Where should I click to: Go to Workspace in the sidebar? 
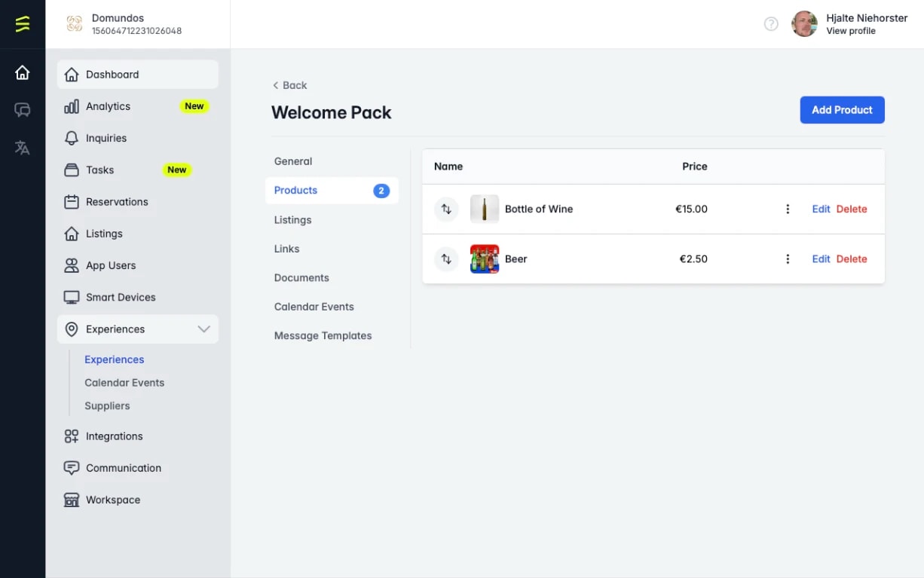(138, 500)
